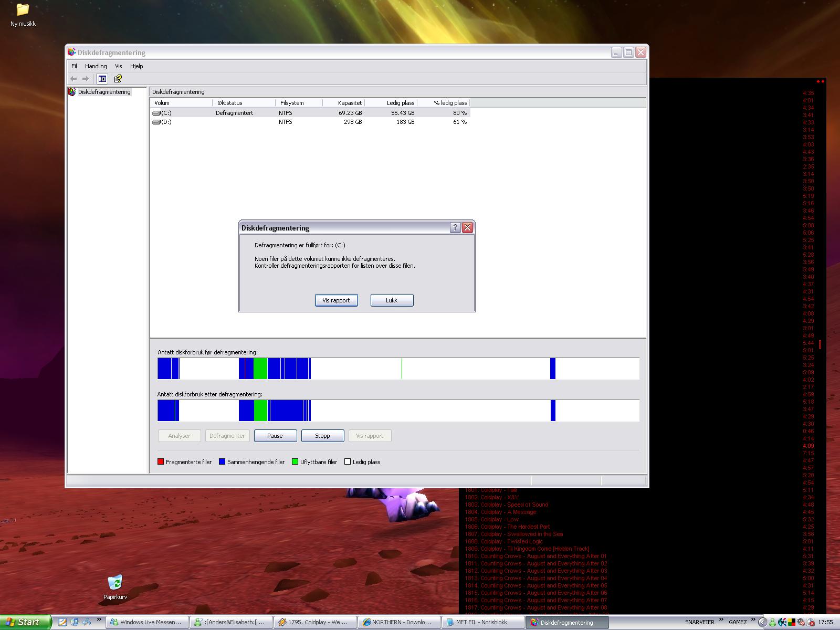Click the Vis rapport button in the dialog
This screenshot has width=840, height=630.
[336, 300]
